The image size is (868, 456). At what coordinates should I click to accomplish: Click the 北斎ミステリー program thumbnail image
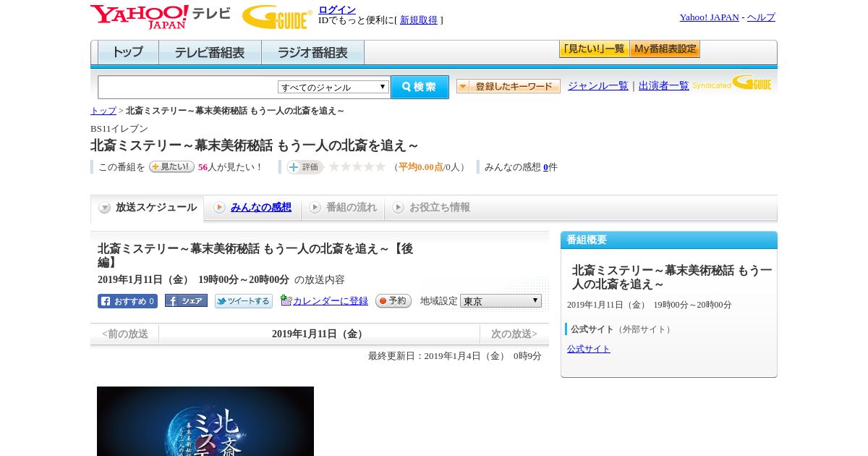click(205, 421)
